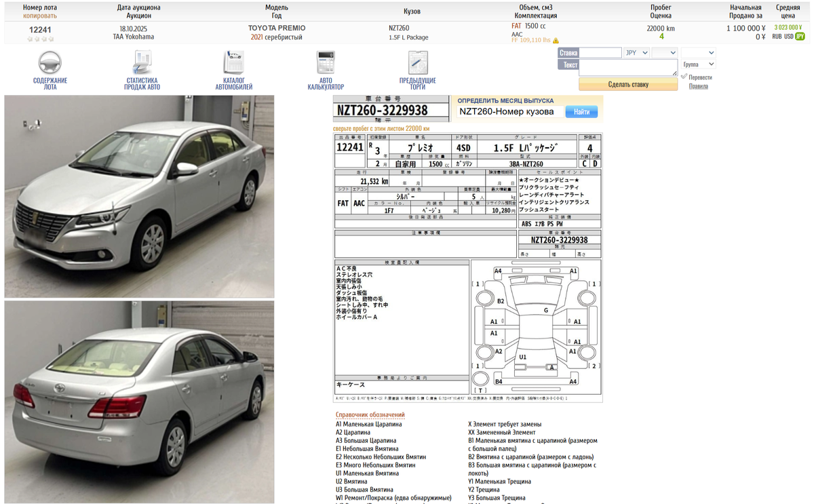Launch the Авто калькулятор icon

point(326,64)
